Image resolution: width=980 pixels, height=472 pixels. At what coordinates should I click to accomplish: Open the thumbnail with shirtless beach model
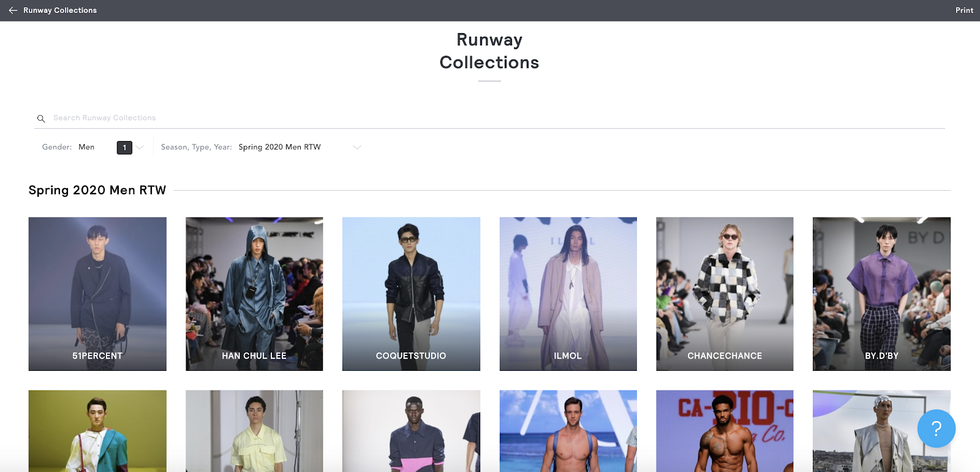pyautogui.click(x=568, y=431)
